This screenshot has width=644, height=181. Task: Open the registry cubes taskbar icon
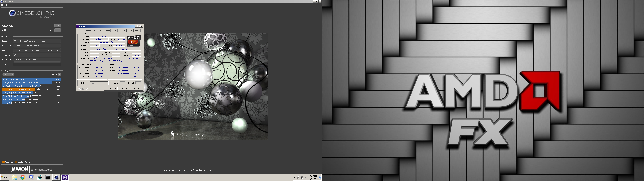(40, 177)
